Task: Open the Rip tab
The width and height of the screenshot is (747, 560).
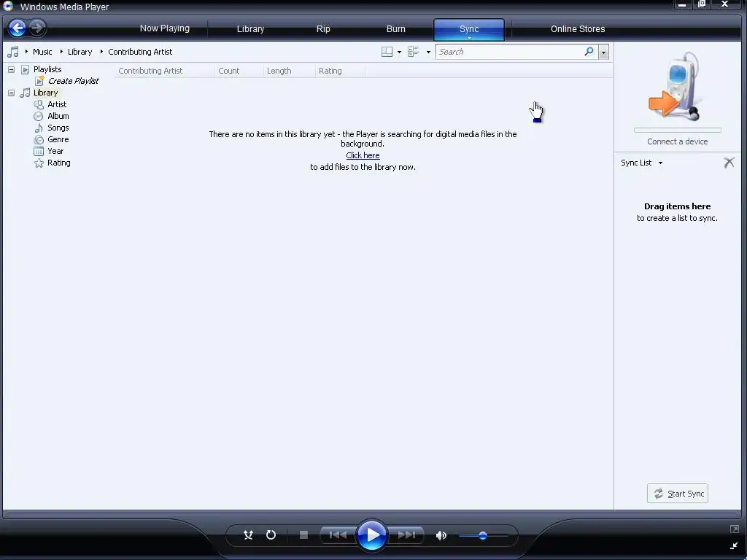Action: point(323,29)
